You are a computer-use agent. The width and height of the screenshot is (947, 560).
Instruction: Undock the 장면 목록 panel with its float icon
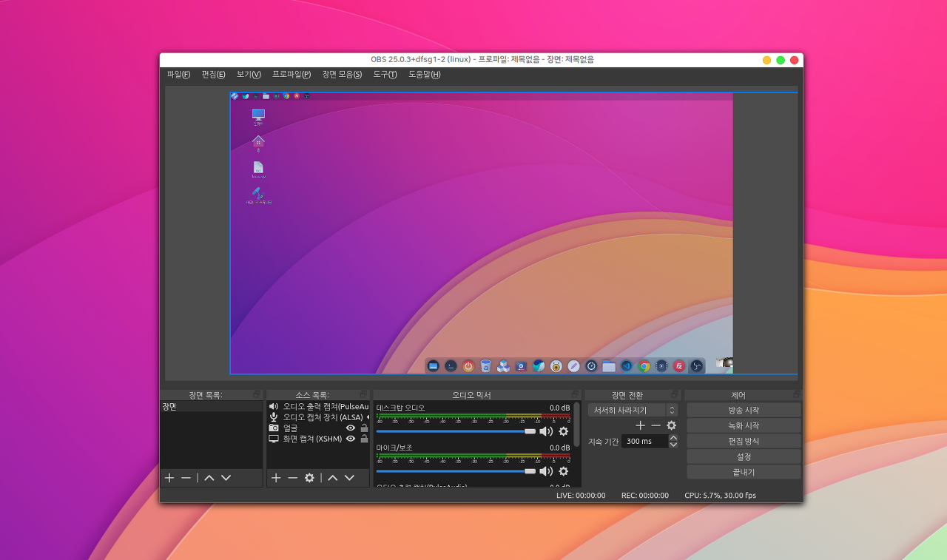(x=257, y=394)
